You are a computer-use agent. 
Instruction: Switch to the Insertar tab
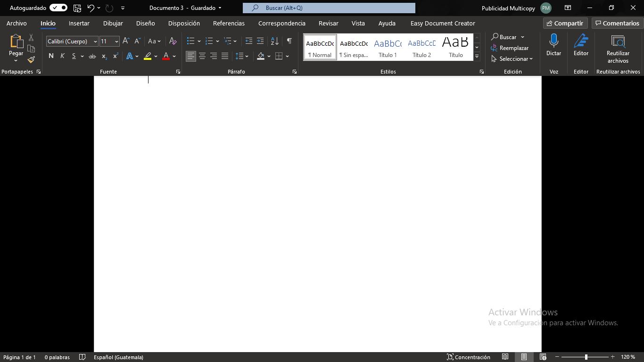click(x=79, y=23)
